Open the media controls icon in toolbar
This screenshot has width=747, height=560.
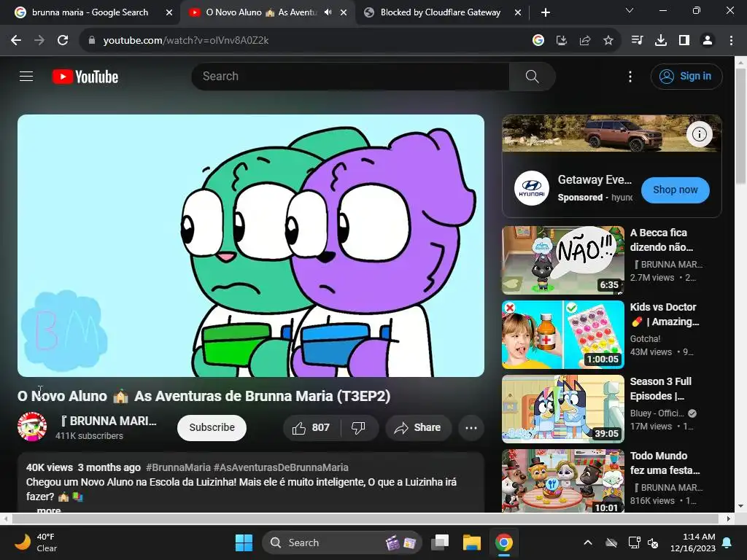[x=637, y=41]
